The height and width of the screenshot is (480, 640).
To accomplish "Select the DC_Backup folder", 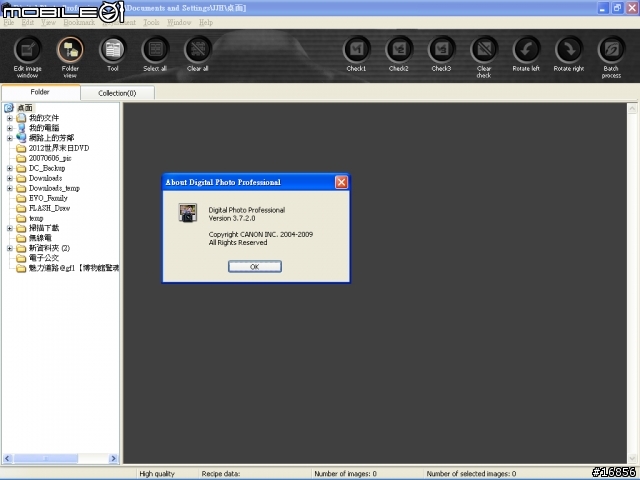I will tap(47, 168).
